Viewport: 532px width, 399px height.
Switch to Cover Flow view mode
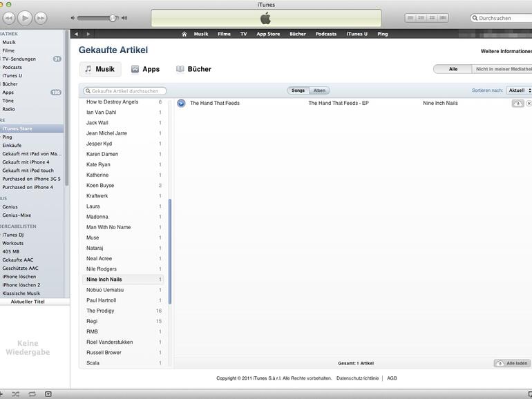pyautogui.click(x=443, y=18)
